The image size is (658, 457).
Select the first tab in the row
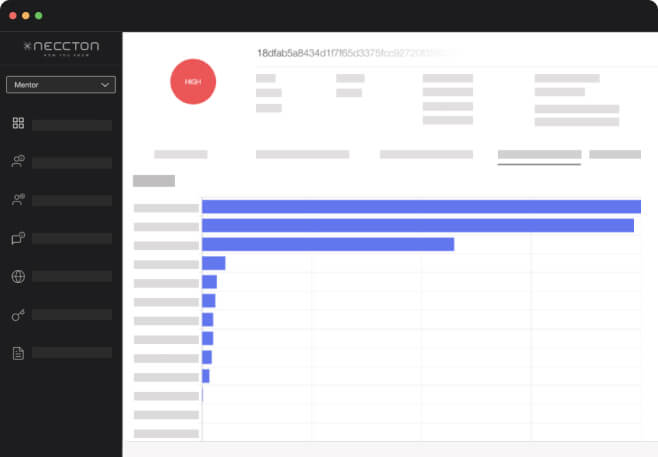(181, 155)
